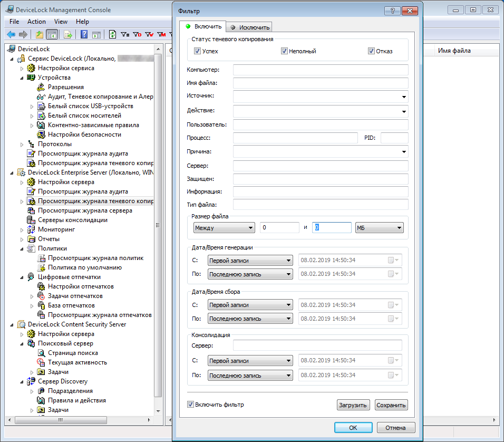The image size is (504, 442).
Task: Open the Help menu
Action: (x=82, y=22)
